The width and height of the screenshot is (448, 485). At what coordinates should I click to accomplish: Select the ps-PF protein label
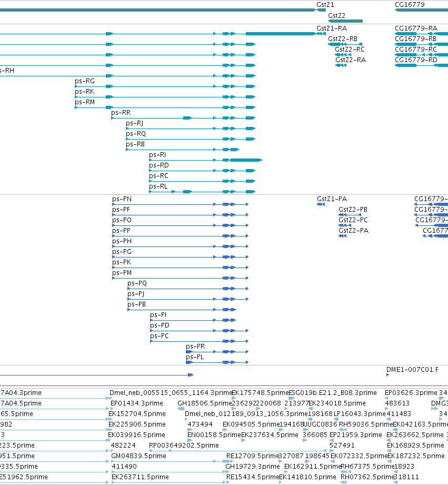tap(121, 210)
